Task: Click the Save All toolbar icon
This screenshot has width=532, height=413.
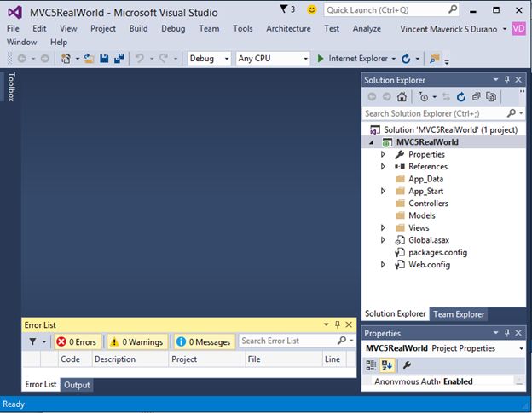Action: pyautogui.click(x=119, y=59)
